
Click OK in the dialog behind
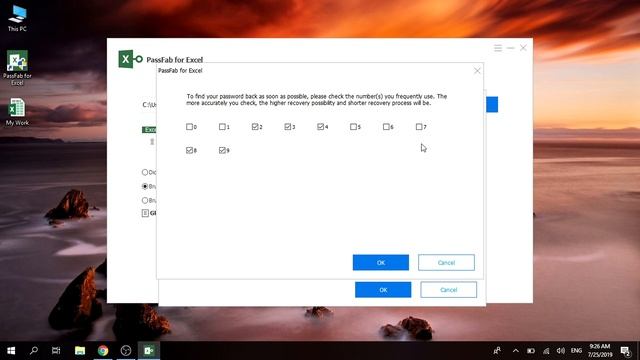(x=383, y=290)
